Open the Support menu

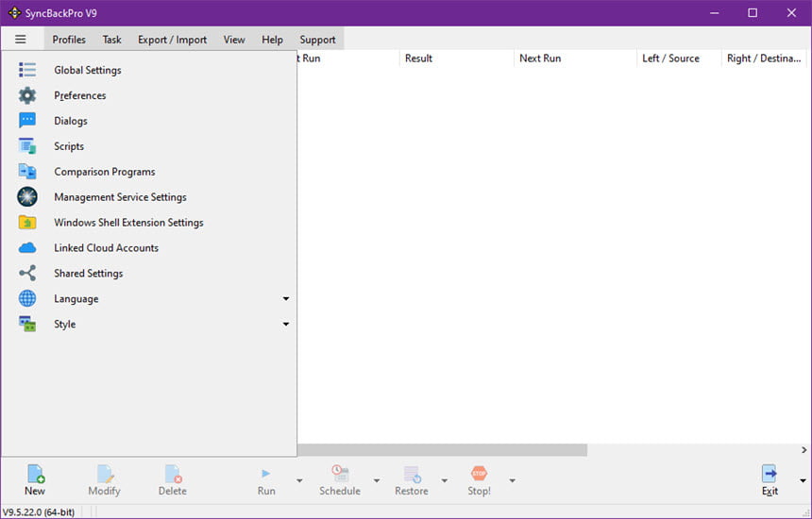[x=317, y=40]
